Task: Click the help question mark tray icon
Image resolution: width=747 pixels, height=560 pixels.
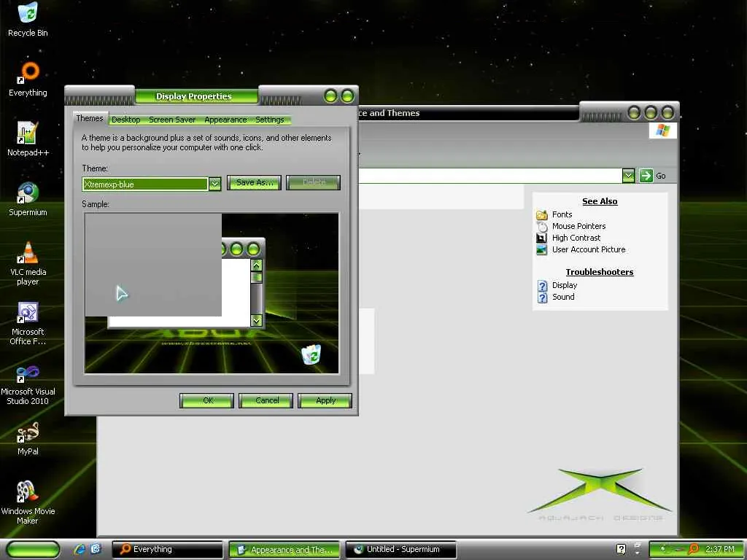Action: (622, 549)
